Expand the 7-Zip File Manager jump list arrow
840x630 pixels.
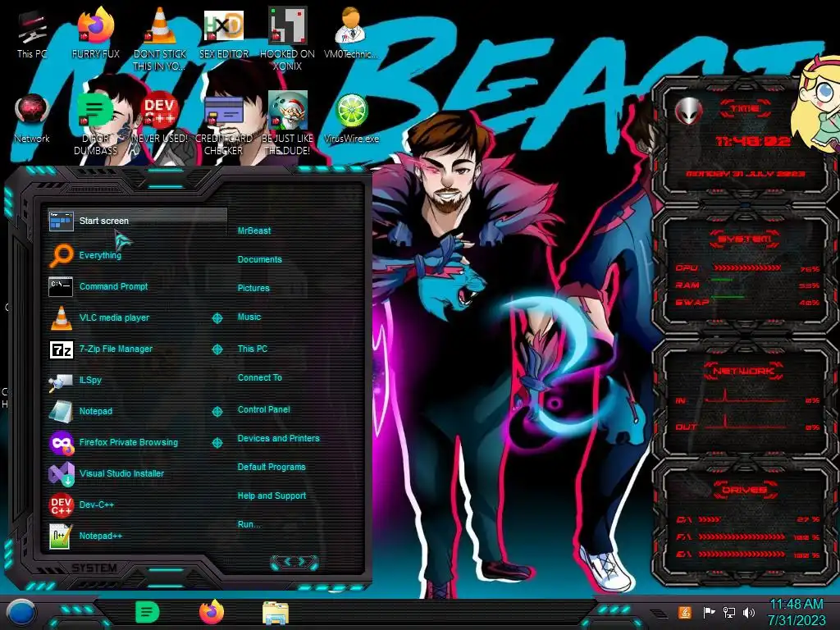(x=217, y=349)
